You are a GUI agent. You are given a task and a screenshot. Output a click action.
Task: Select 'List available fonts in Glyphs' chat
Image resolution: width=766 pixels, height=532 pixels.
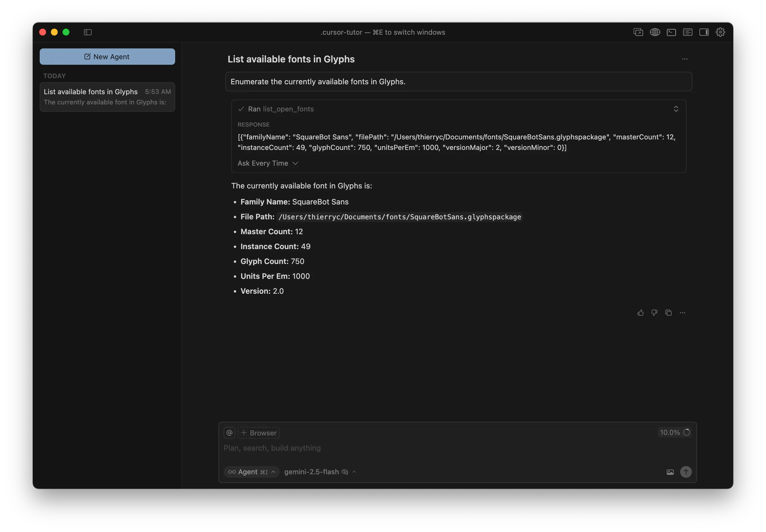[x=107, y=97]
